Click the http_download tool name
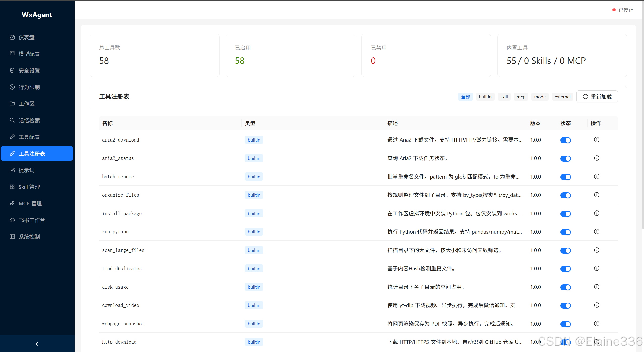 [119, 342]
